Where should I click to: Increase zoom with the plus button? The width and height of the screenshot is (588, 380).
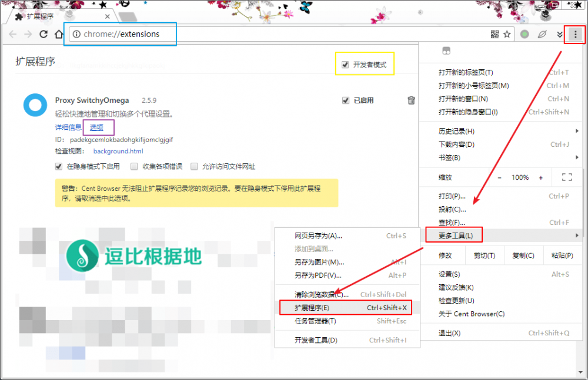[x=540, y=177]
